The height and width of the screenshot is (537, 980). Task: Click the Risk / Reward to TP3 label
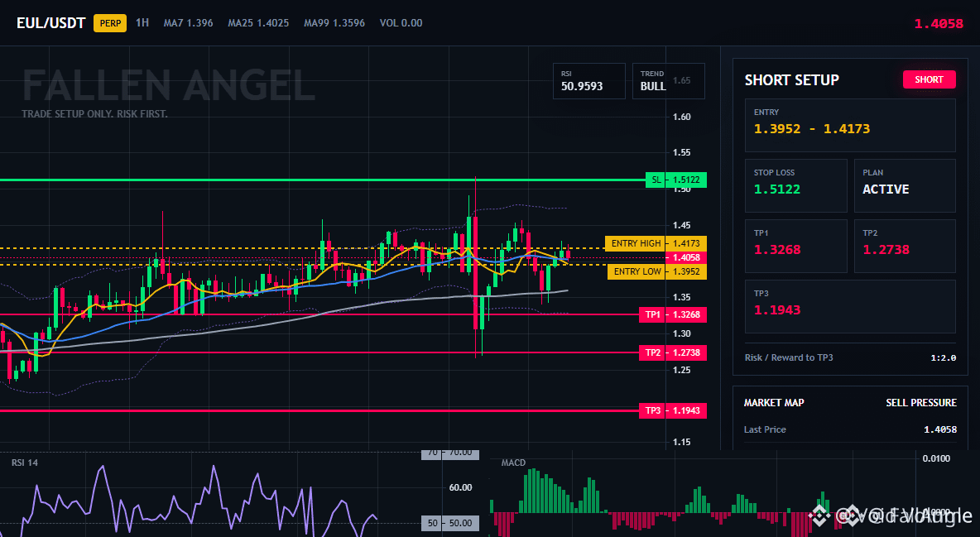(x=789, y=357)
